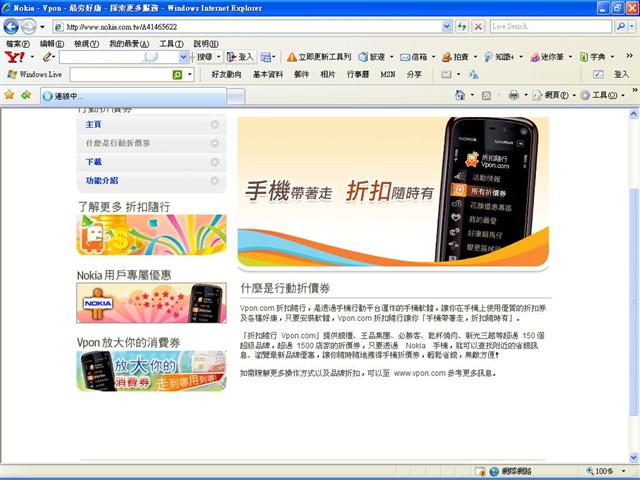Screen dimensions: 640x480
Task: Click the RSS feeds icon
Action: [486, 96]
